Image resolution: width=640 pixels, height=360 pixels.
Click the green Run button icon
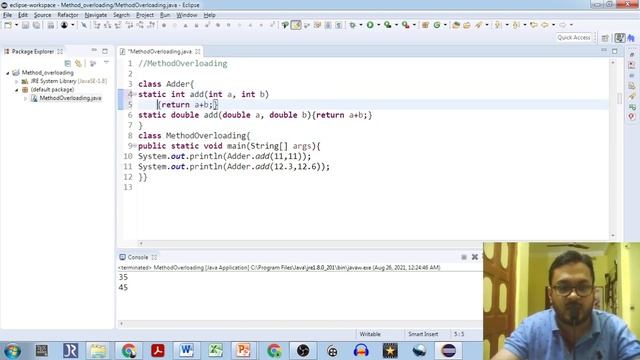click(370, 25)
